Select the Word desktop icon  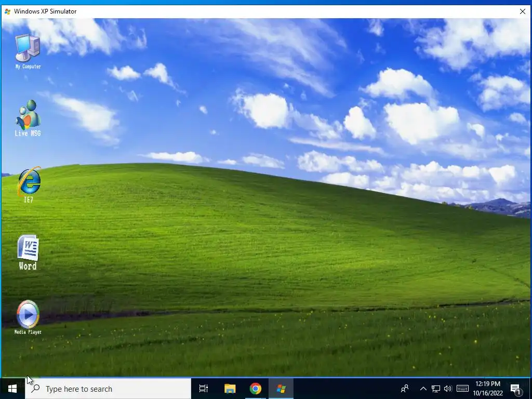point(28,252)
